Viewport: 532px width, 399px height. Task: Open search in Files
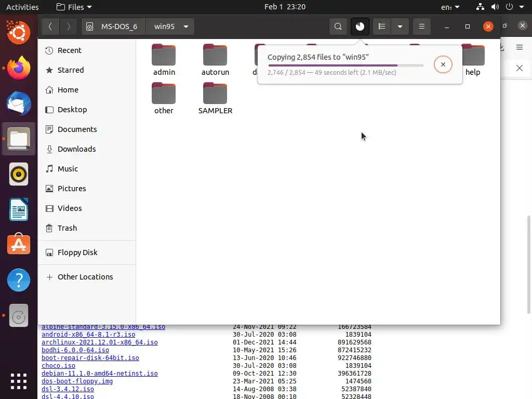tap(338, 26)
